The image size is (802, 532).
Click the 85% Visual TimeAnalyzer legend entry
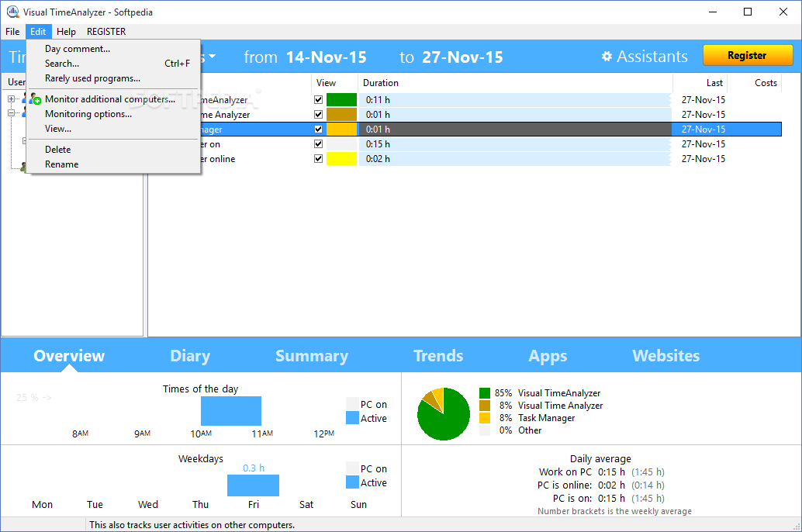tap(540, 393)
